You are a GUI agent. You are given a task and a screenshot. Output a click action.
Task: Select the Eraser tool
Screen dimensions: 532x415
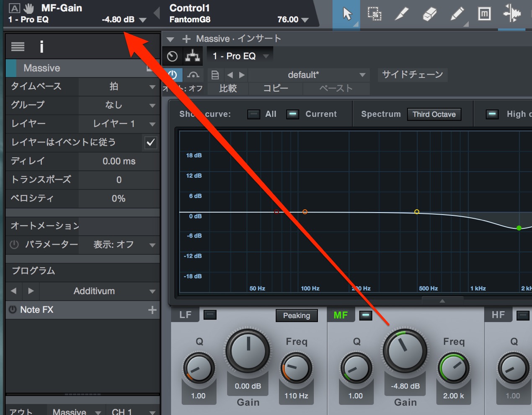coord(429,14)
